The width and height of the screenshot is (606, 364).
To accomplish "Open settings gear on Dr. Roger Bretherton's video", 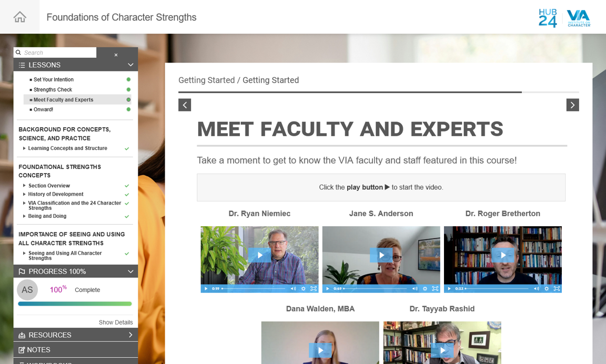I will click(547, 288).
